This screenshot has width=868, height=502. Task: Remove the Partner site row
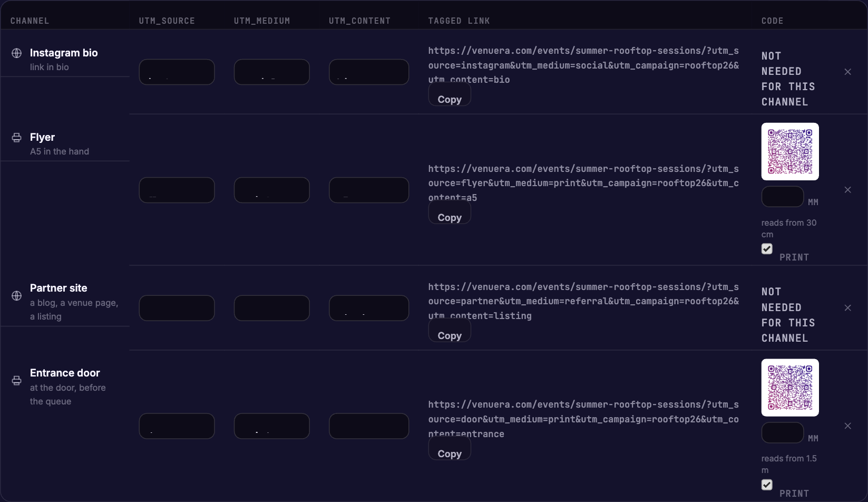pos(847,308)
